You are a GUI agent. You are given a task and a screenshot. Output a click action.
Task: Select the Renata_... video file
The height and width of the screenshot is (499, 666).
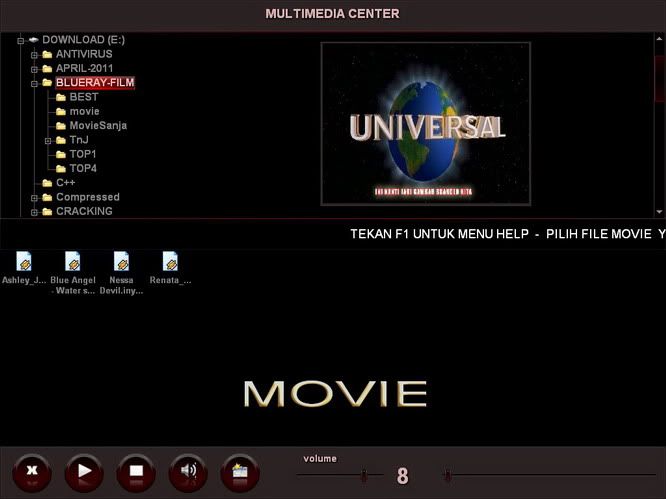coord(170,268)
